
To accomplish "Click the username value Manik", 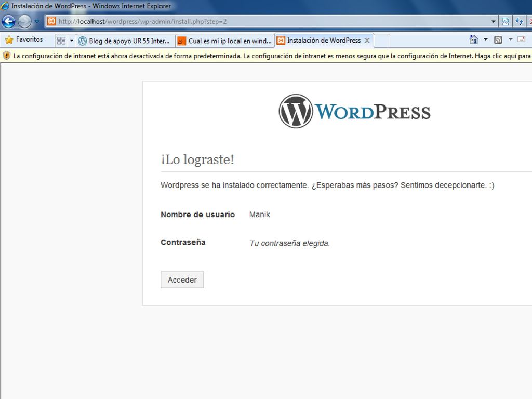I will point(260,215).
